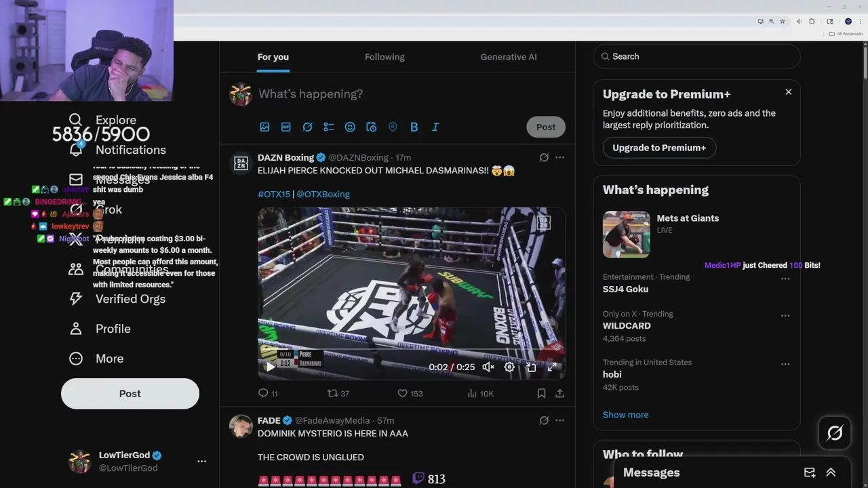Open All Bookmarks folder in browser

pyautogui.click(x=846, y=34)
